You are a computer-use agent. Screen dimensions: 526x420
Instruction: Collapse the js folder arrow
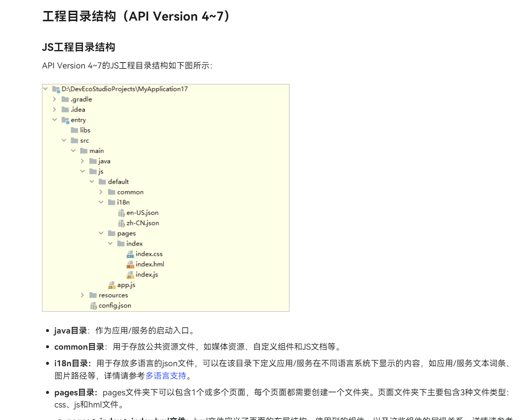pos(82,171)
